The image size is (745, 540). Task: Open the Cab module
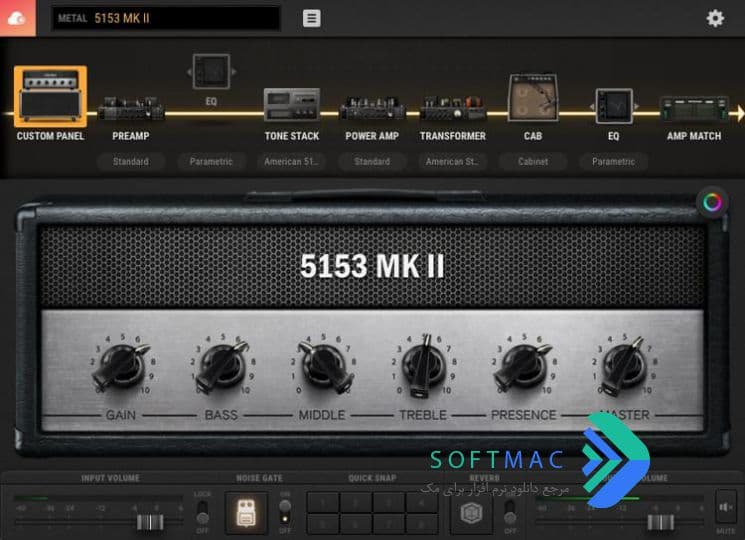(x=533, y=97)
